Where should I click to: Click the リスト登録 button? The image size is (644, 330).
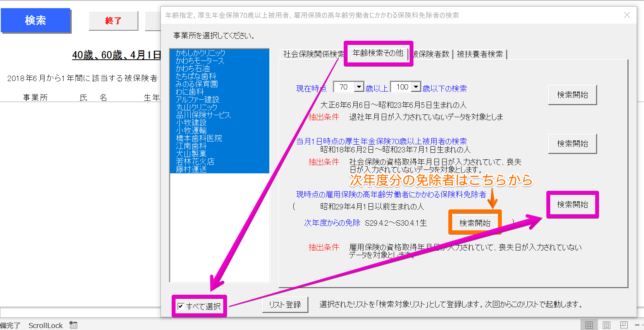point(285,305)
